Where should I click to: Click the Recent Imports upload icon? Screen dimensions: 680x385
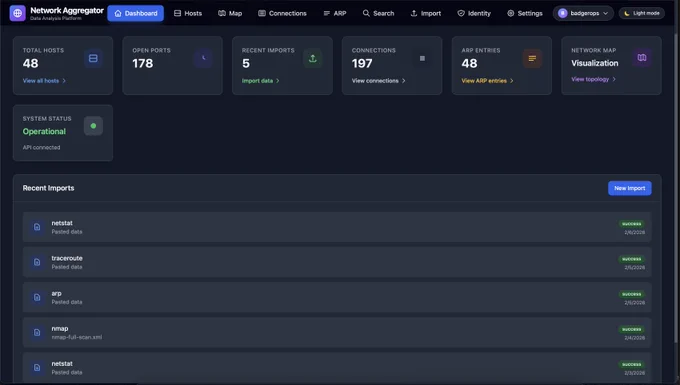(313, 58)
